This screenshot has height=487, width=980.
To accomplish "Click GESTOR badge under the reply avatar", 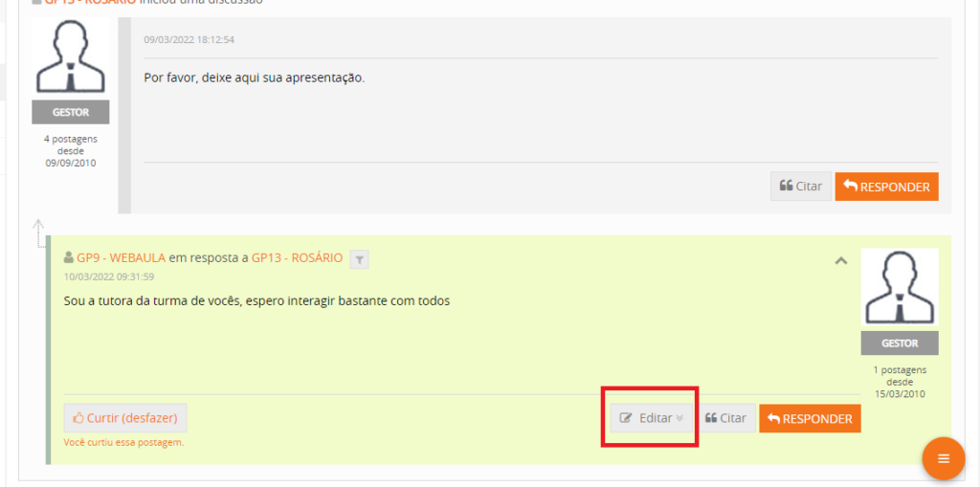I will (899, 343).
